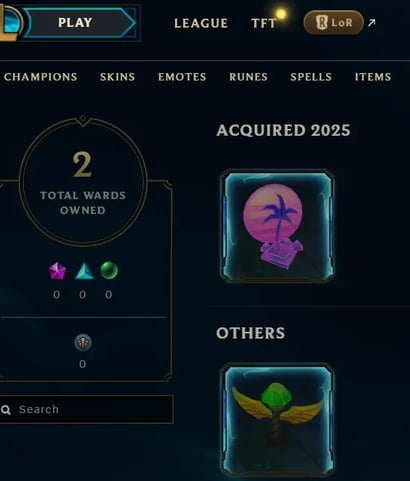Click the ward Search input field
The width and height of the screenshot is (410, 481).
click(86, 410)
